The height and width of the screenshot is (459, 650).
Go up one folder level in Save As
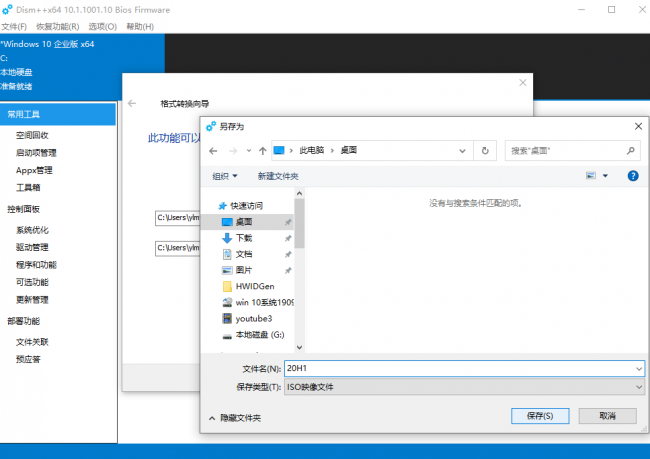pyautogui.click(x=262, y=151)
